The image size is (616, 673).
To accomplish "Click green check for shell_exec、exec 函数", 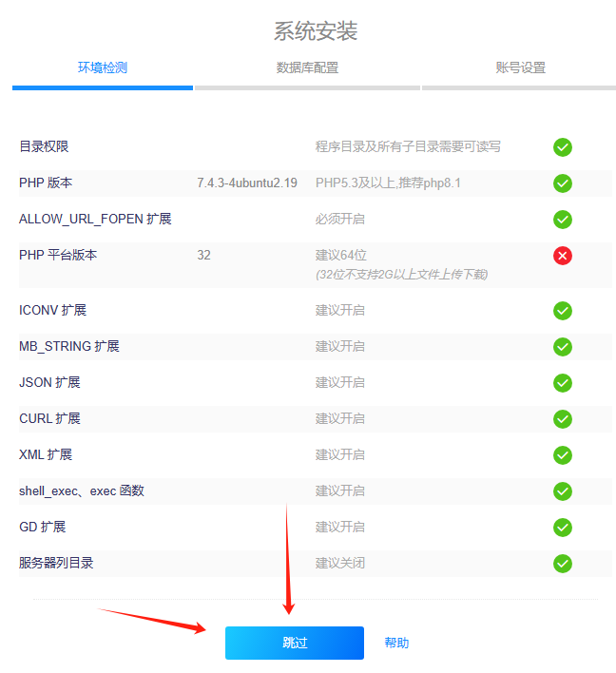I will (x=563, y=491).
